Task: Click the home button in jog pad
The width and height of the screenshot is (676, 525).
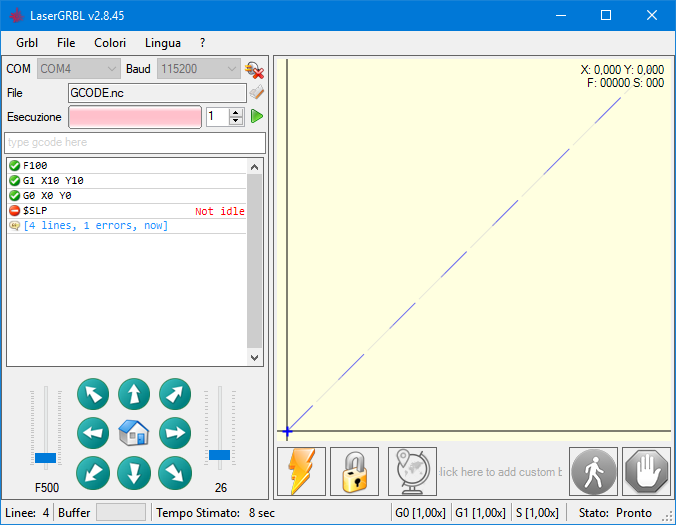Action: (x=134, y=433)
